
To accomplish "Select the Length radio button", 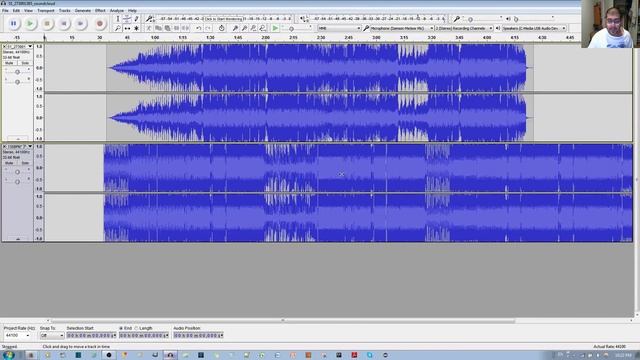I will tap(136, 328).
